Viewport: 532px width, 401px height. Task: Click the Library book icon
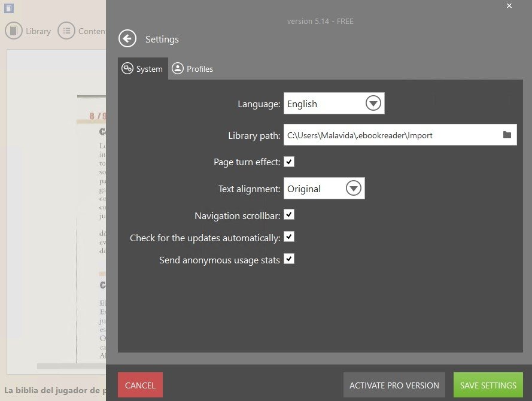[14, 31]
